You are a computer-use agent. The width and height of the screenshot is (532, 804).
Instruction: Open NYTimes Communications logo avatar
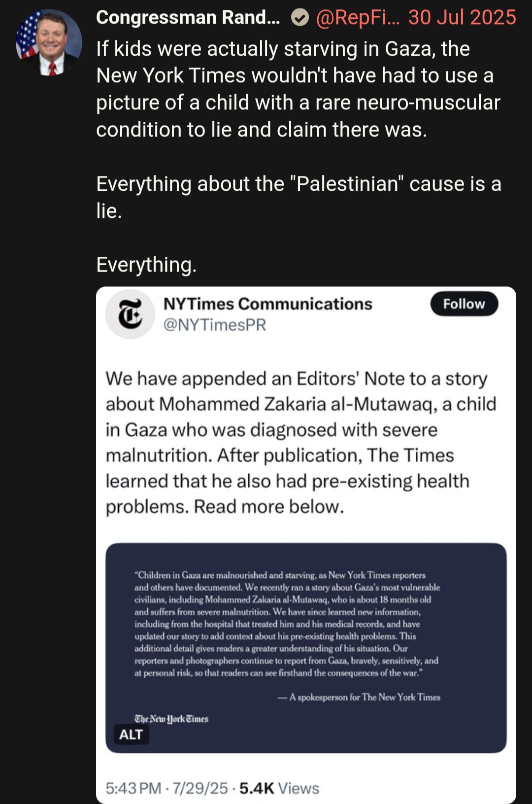(130, 314)
